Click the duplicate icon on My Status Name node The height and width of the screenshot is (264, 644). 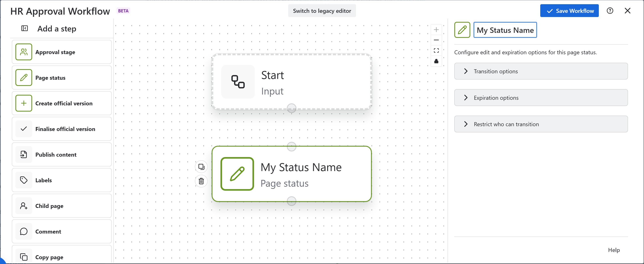point(201,167)
